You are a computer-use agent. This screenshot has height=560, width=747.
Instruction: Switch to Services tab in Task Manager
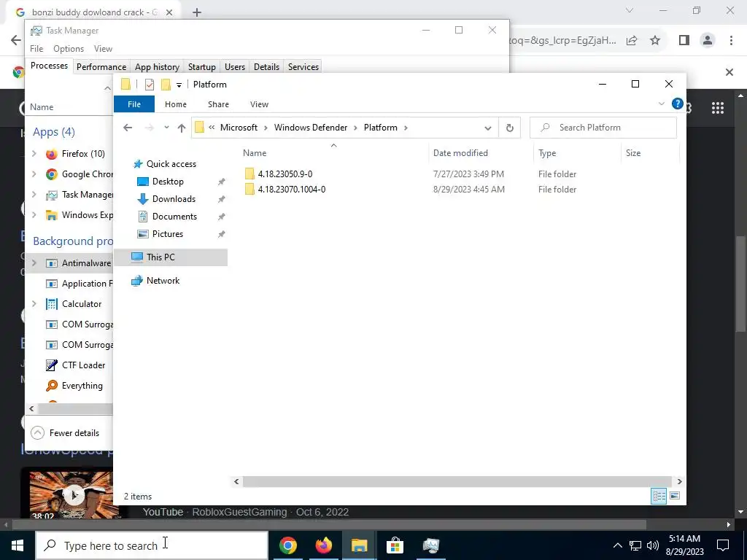point(303,66)
